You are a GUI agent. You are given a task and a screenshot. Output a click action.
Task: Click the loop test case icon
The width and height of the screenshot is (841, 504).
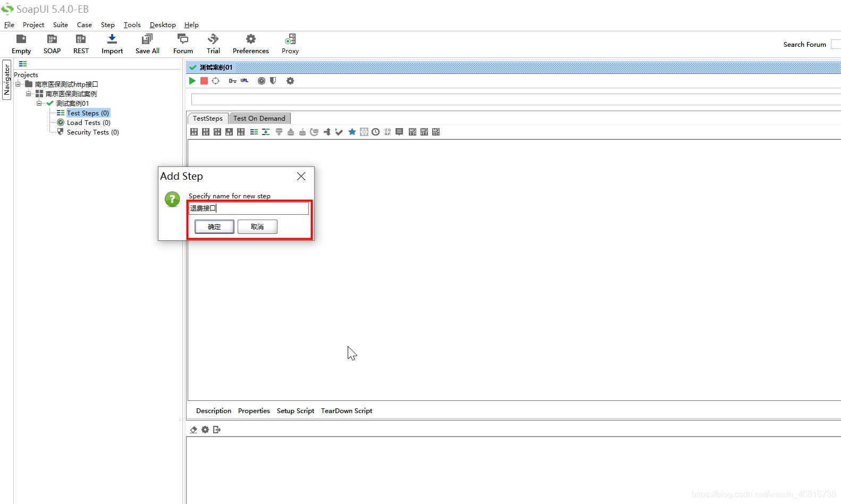[215, 81]
